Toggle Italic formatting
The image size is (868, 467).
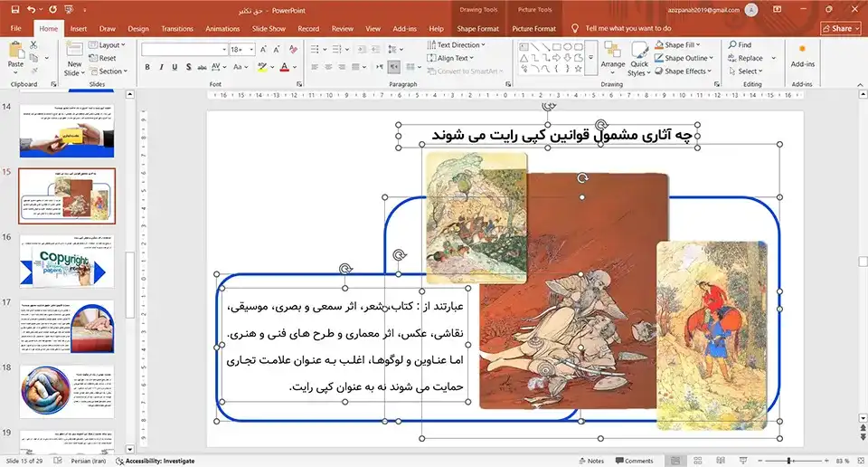point(161,67)
